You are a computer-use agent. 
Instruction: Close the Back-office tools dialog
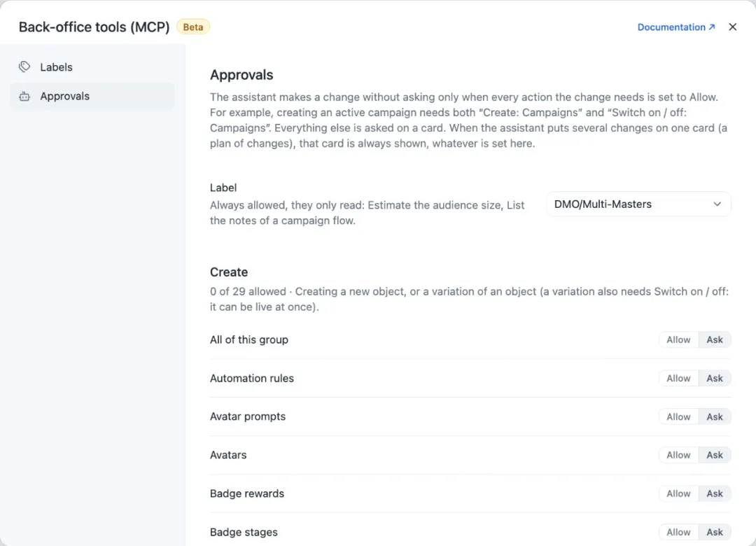click(732, 27)
